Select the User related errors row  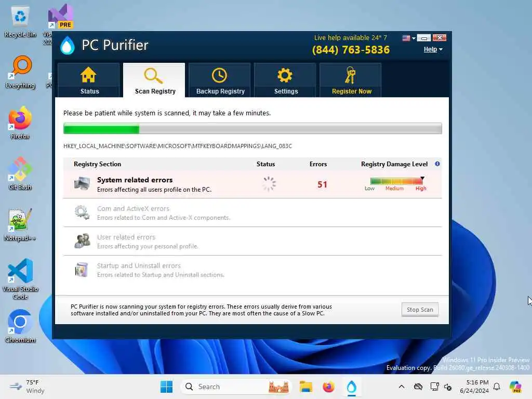(x=252, y=241)
